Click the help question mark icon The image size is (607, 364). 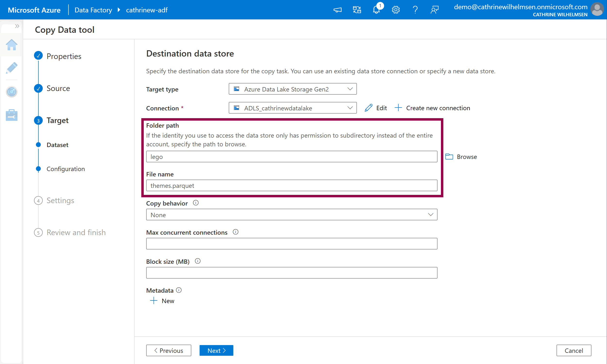pos(415,10)
